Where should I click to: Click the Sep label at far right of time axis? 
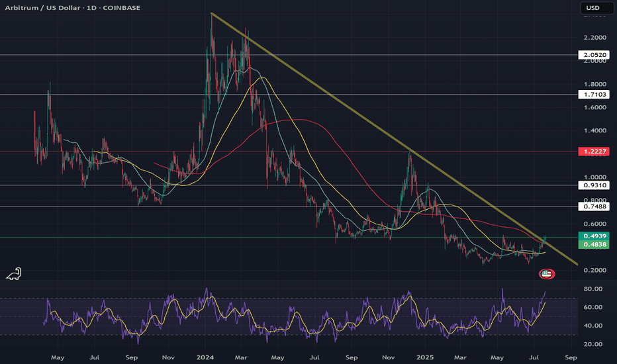pyautogui.click(x=572, y=356)
